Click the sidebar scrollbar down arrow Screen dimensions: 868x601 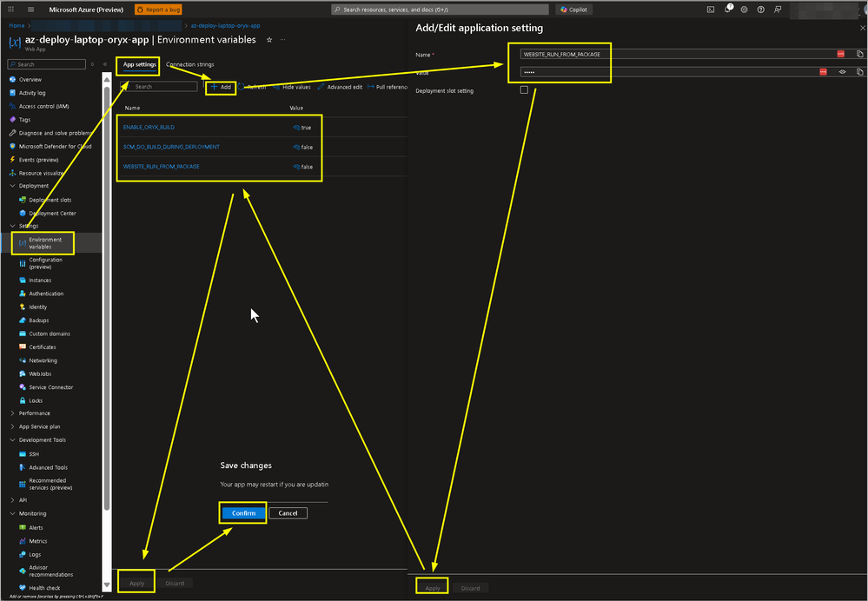coord(107,585)
